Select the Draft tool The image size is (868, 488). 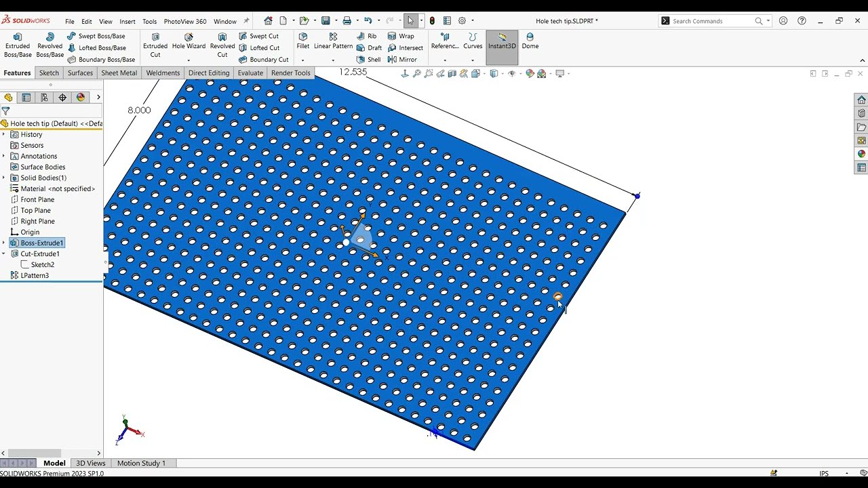tap(369, 48)
